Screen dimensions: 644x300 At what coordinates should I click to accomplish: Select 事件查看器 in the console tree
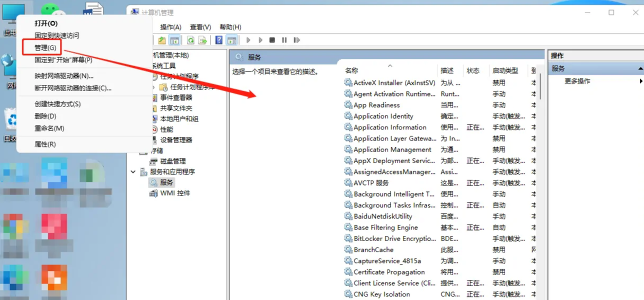pos(177,98)
